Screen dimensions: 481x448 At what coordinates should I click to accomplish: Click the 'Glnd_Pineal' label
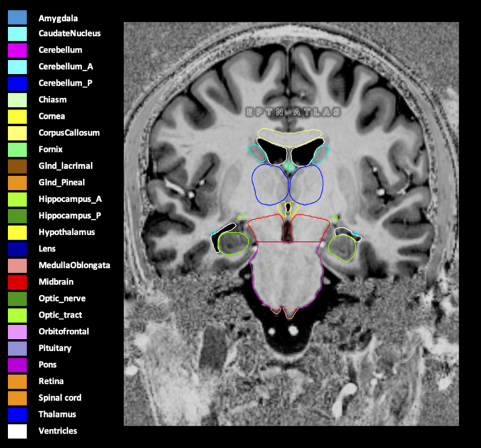click(x=62, y=183)
